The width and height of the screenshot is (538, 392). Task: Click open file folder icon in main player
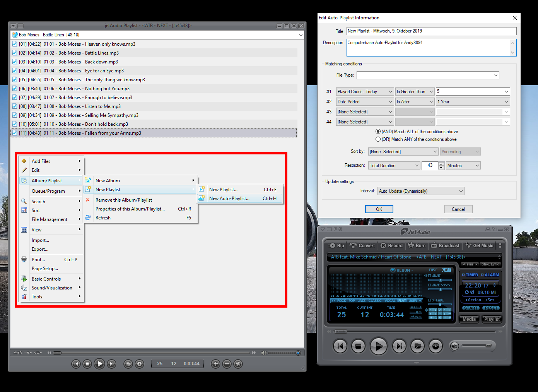click(417, 346)
